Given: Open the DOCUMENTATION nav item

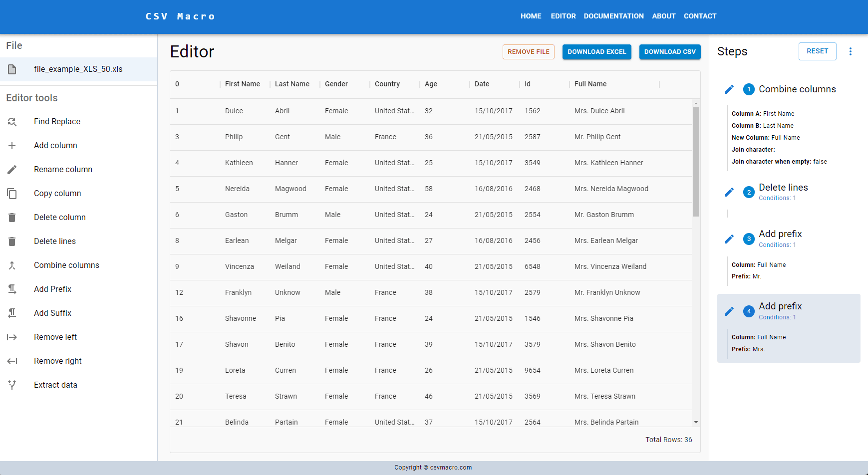Looking at the screenshot, I should coord(613,16).
